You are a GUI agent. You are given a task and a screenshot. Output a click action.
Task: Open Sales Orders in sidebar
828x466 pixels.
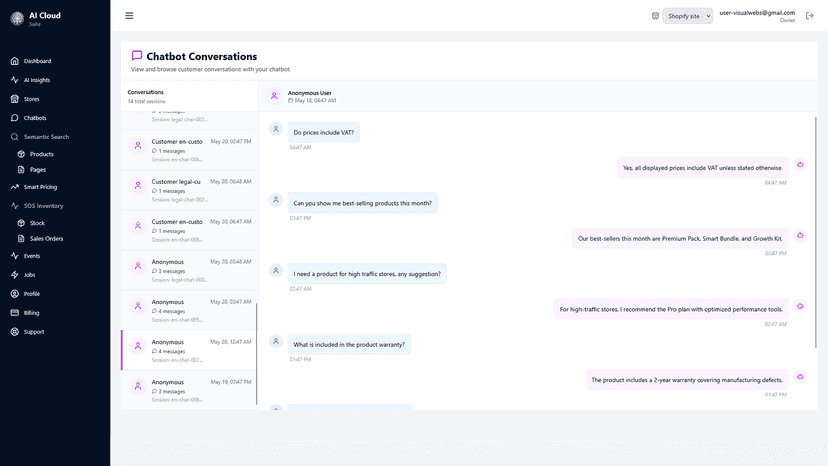pyautogui.click(x=46, y=238)
